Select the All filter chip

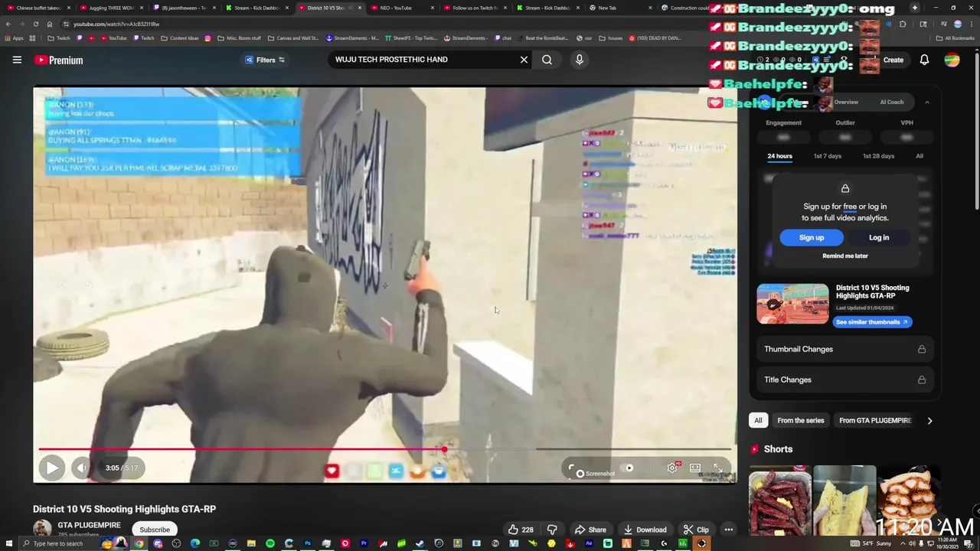[x=758, y=420]
